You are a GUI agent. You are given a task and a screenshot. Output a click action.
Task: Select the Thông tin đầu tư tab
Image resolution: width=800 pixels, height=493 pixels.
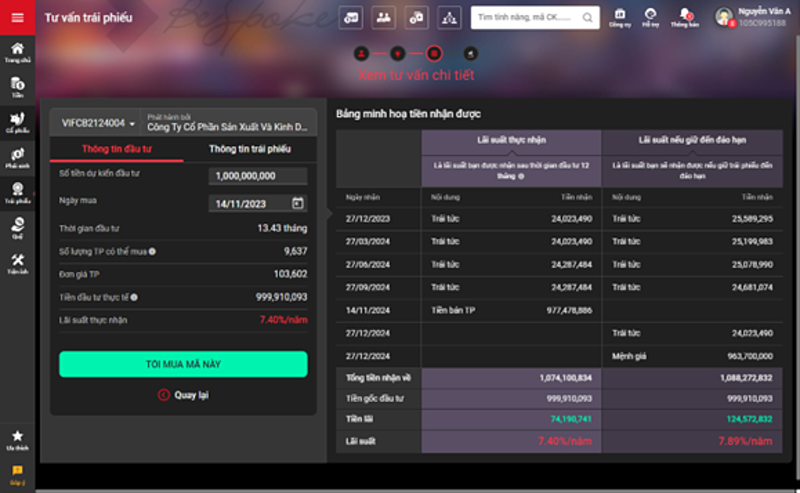pyautogui.click(x=117, y=149)
